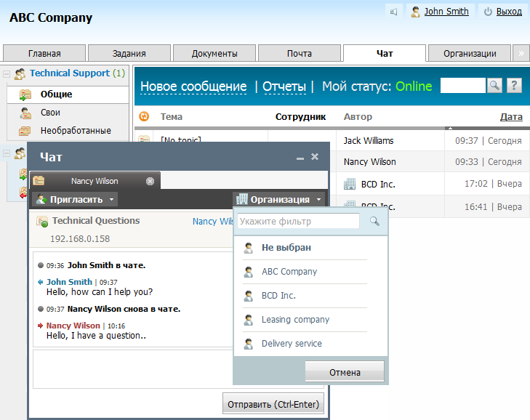Image resolution: width=530 pixels, height=420 pixels.
Task: Open Организации tab
Action: [470, 53]
